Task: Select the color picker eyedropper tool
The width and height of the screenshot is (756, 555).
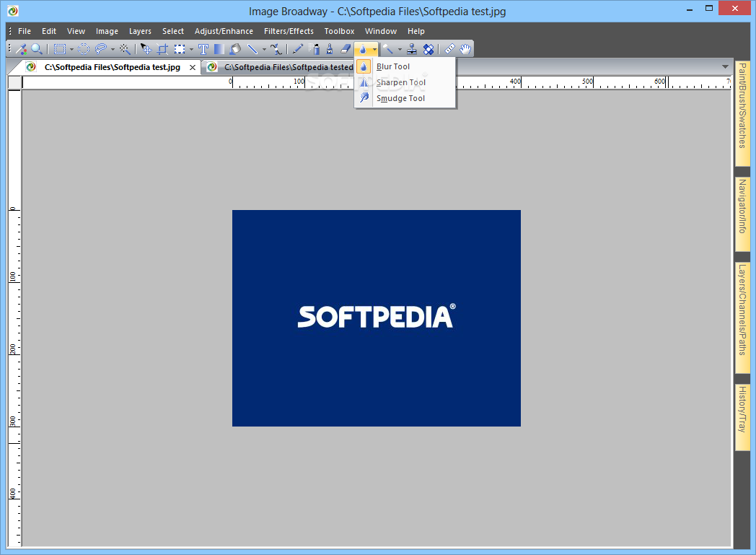Action: pos(21,48)
